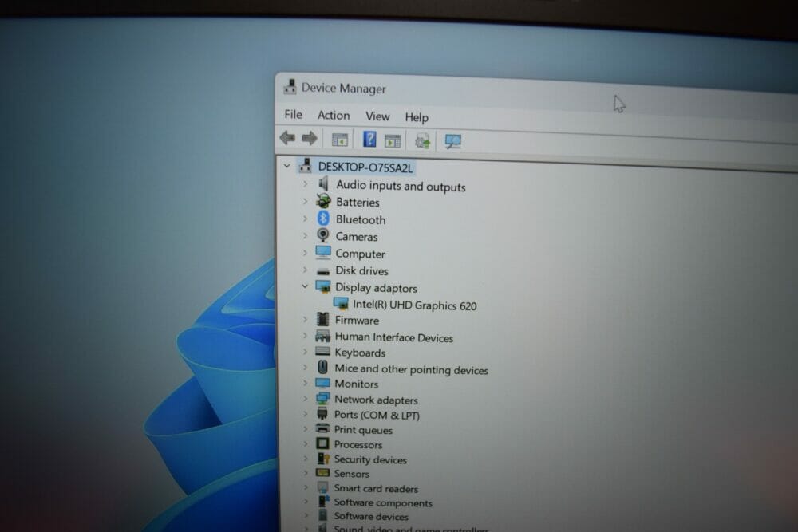Select the DESKTOP-O75SA2L computer name

(x=365, y=167)
